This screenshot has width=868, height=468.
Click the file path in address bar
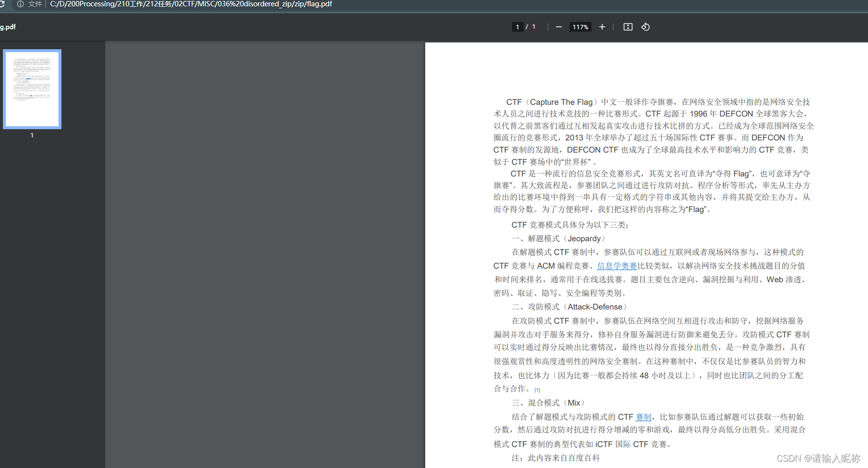[191, 4]
